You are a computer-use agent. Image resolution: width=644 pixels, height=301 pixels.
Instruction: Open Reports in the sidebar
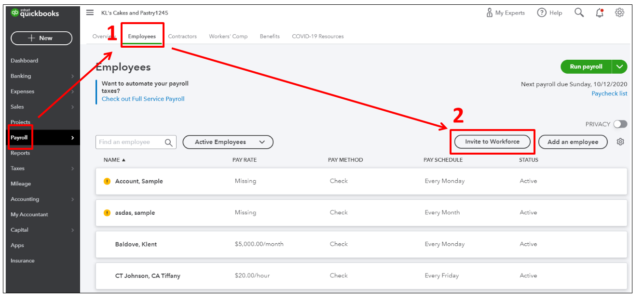[20, 153]
